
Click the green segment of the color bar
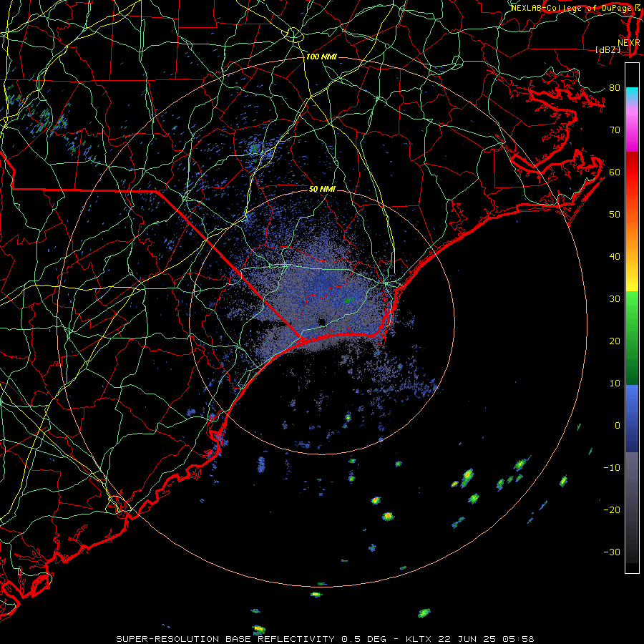632,338
